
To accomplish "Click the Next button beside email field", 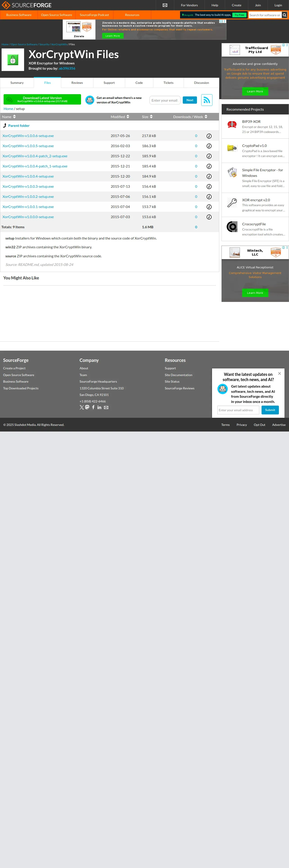I will pyautogui.click(x=190, y=100).
